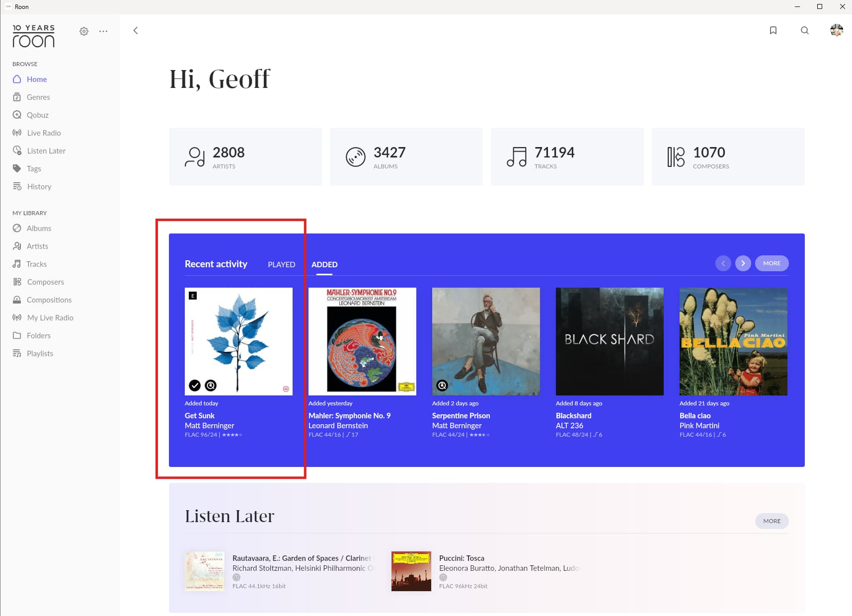Click MORE in Listen Later

click(772, 521)
